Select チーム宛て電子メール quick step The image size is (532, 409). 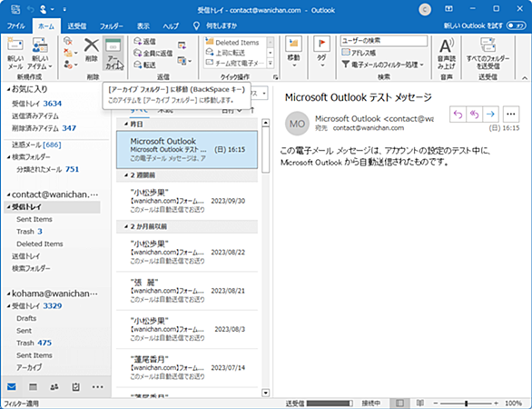[235, 63]
